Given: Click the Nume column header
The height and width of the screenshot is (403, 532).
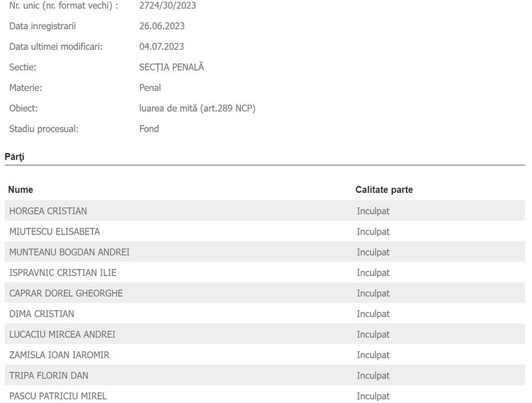Looking at the screenshot, I should 21,189.
